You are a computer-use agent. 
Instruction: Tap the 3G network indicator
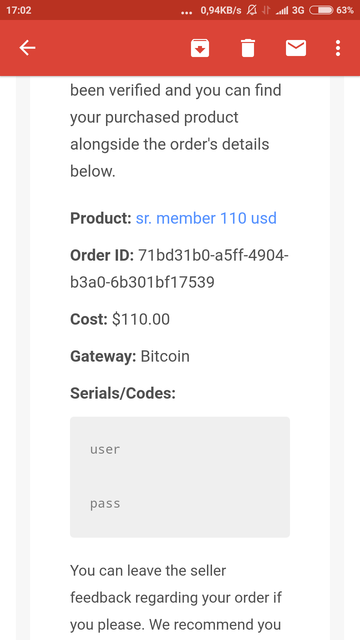tap(298, 11)
